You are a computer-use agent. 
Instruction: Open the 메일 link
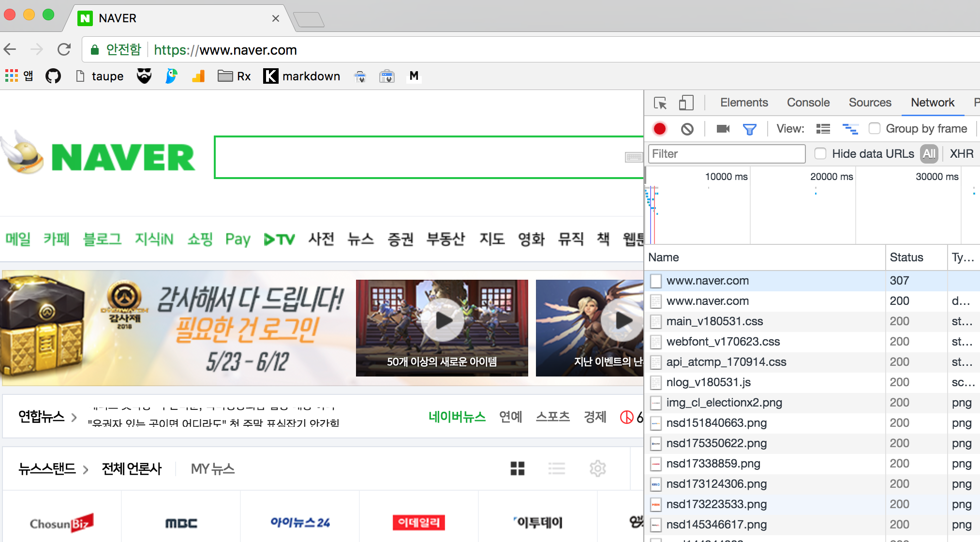click(x=18, y=239)
